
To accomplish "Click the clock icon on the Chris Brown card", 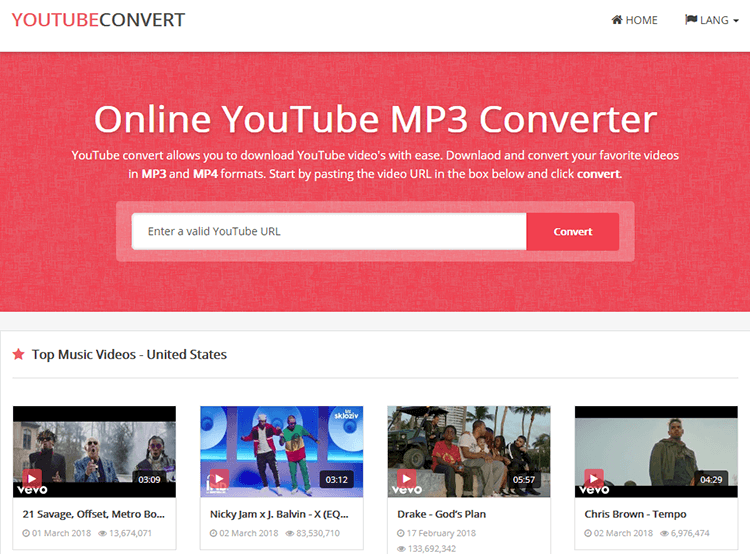I will coord(588,533).
